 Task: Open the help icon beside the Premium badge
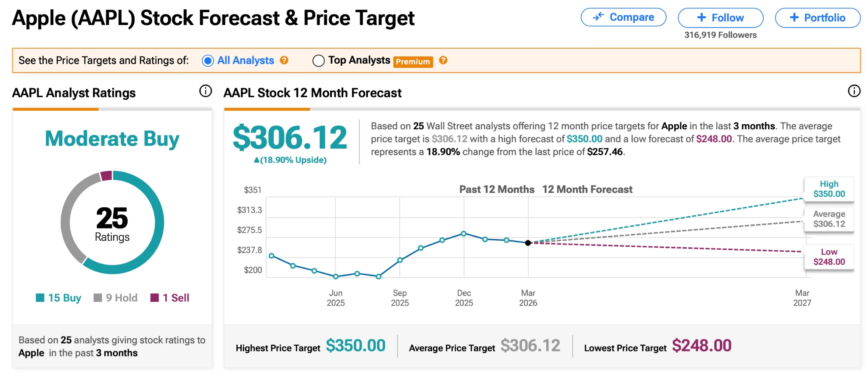point(443,61)
